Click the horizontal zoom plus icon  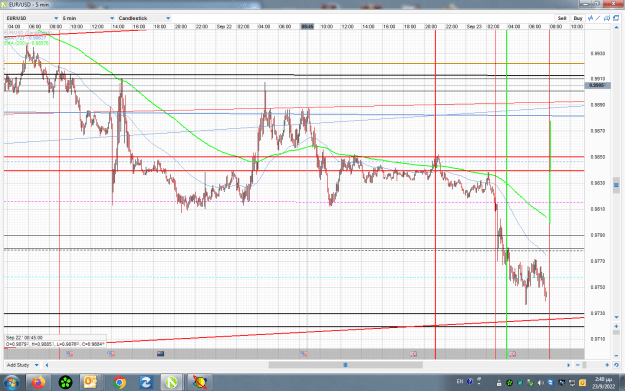607,365
